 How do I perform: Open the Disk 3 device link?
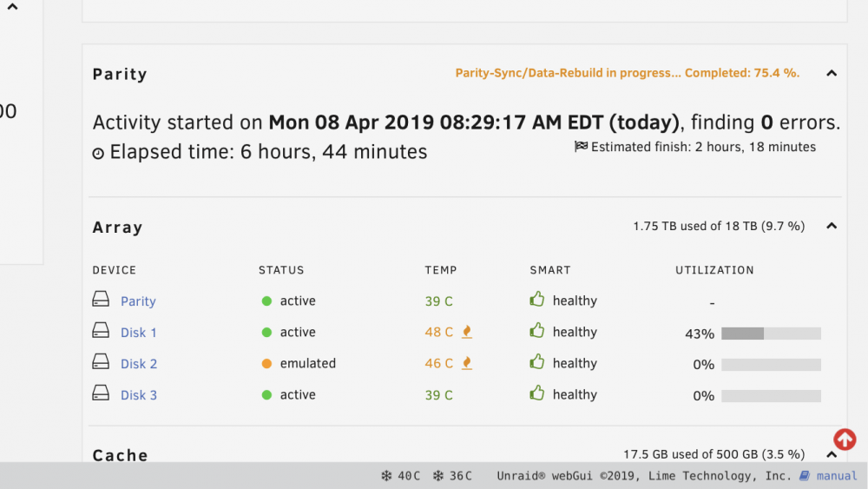(x=139, y=395)
